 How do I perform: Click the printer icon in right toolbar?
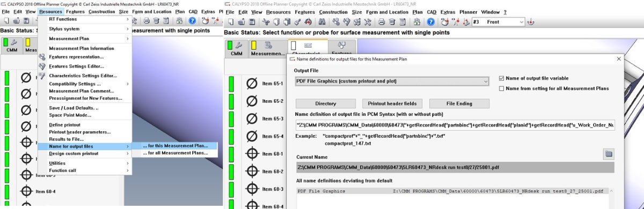click(381, 22)
